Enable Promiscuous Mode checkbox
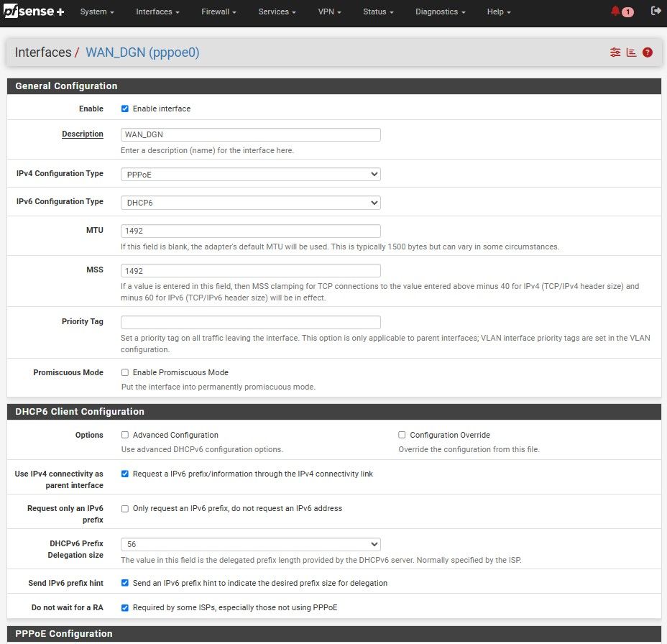The image size is (667, 644). pos(125,372)
